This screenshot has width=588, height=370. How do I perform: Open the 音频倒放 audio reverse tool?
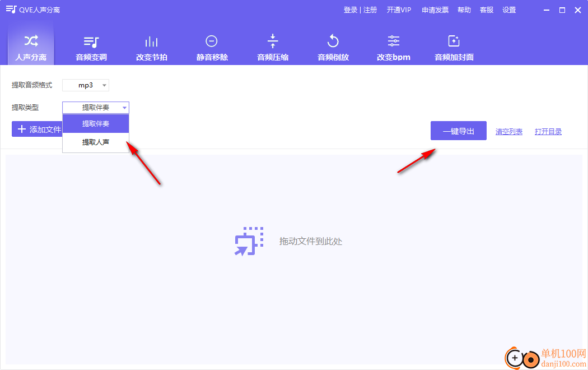[x=333, y=48]
